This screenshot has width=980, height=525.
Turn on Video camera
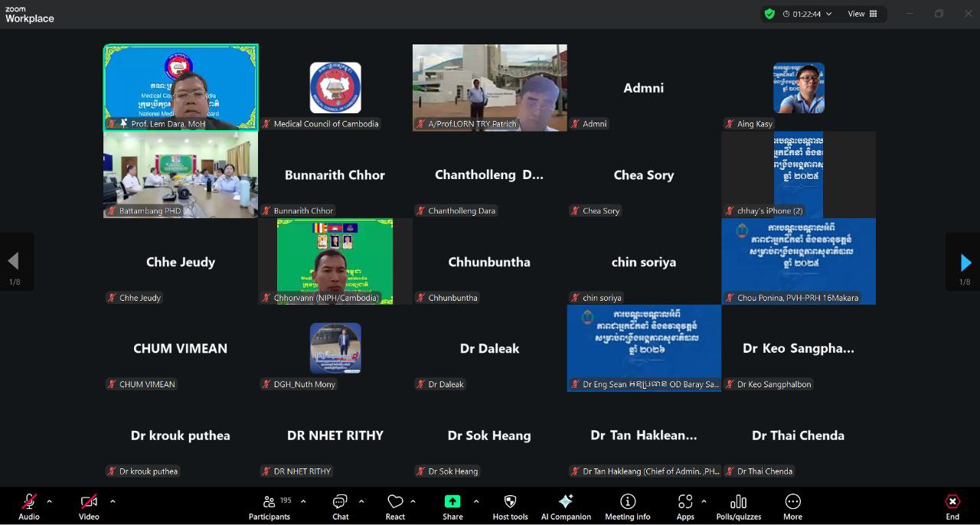[x=89, y=506]
